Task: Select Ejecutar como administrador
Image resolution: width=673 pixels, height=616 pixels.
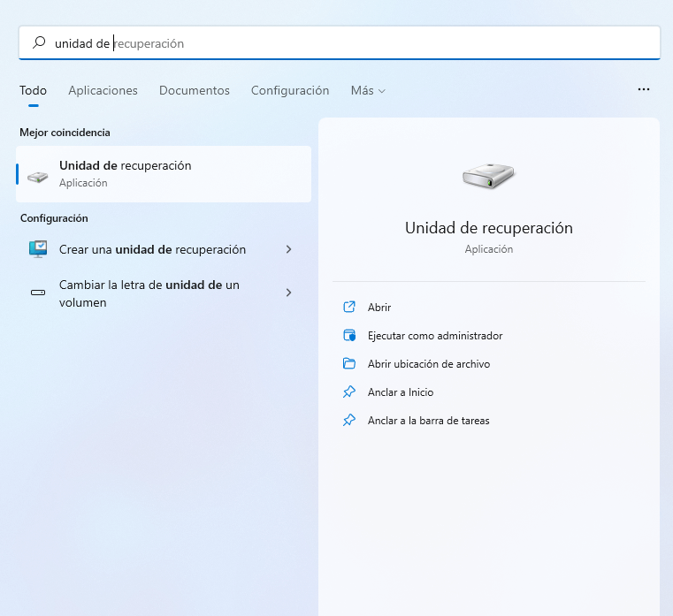Action: [435, 336]
